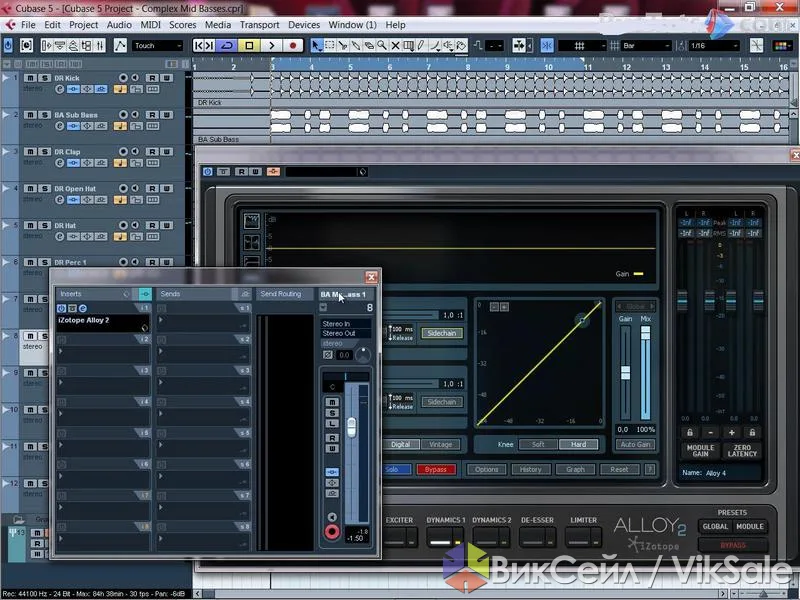
Task: Click the minus button under the Alloy meters
Action: [x=711, y=433]
